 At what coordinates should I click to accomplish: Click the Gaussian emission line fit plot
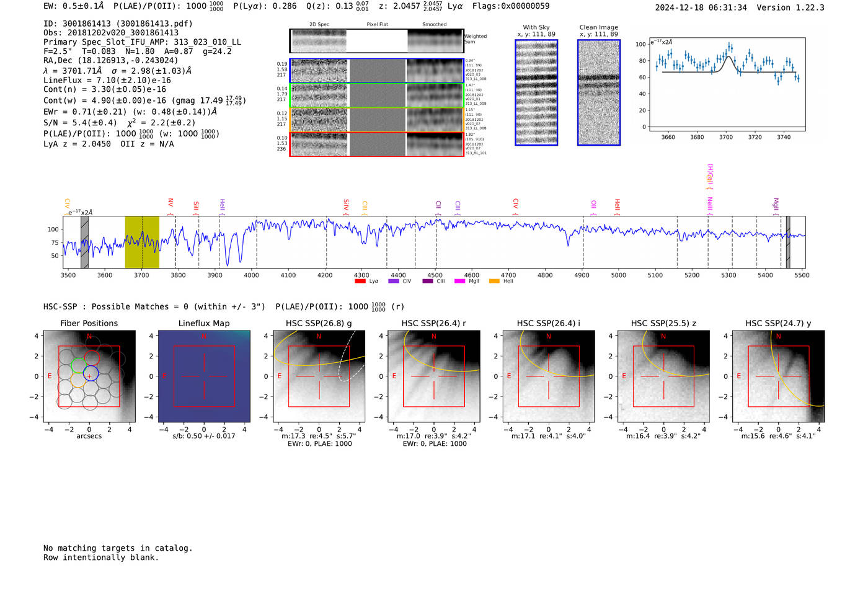727,84
